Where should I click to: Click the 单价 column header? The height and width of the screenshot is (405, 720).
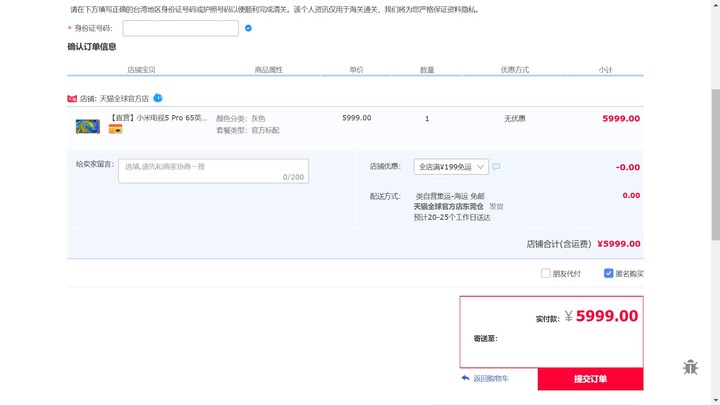pyautogui.click(x=356, y=70)
